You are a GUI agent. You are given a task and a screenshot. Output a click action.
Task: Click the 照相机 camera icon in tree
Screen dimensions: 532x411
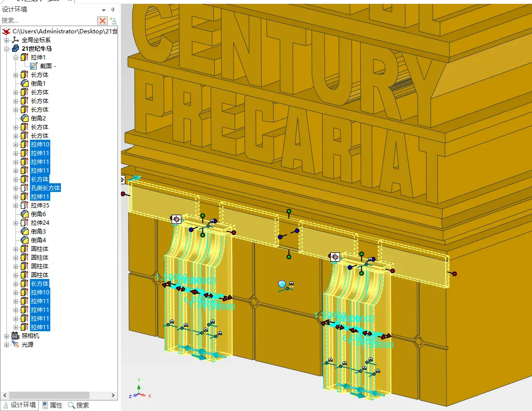[x=15, y=336]
